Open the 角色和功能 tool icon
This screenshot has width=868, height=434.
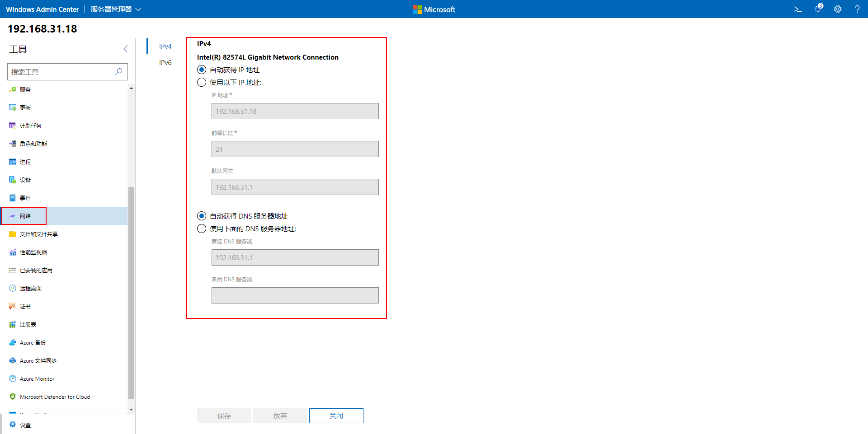[x=13, y=144]
